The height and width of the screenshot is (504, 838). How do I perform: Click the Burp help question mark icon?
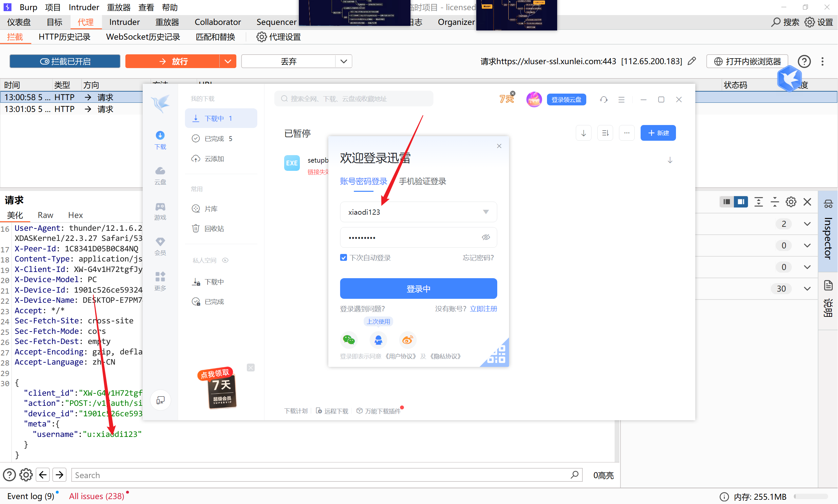(804, 62)
